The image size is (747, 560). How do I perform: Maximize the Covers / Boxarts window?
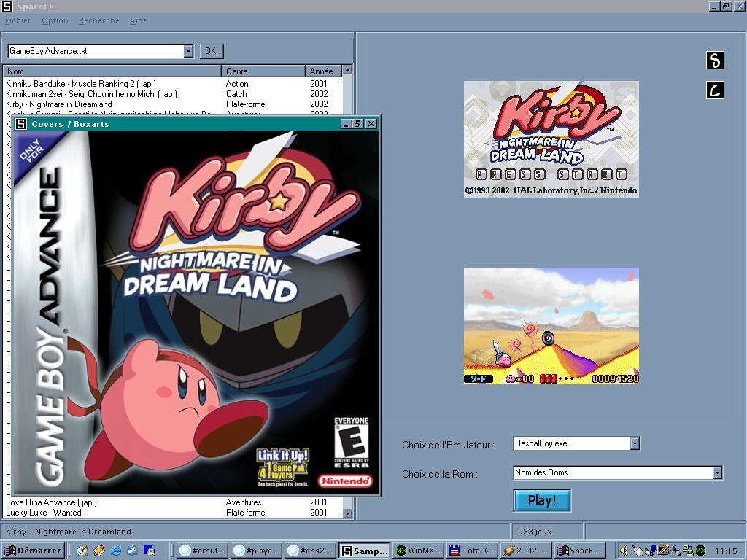[x=357, y=124]
